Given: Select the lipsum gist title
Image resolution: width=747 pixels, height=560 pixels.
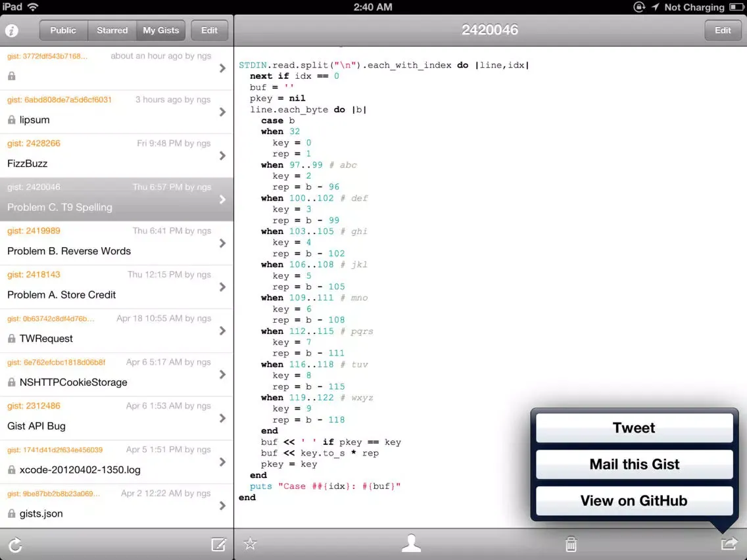Looking at the screenshot, I should pyautogui.click(x=34, y=120).
